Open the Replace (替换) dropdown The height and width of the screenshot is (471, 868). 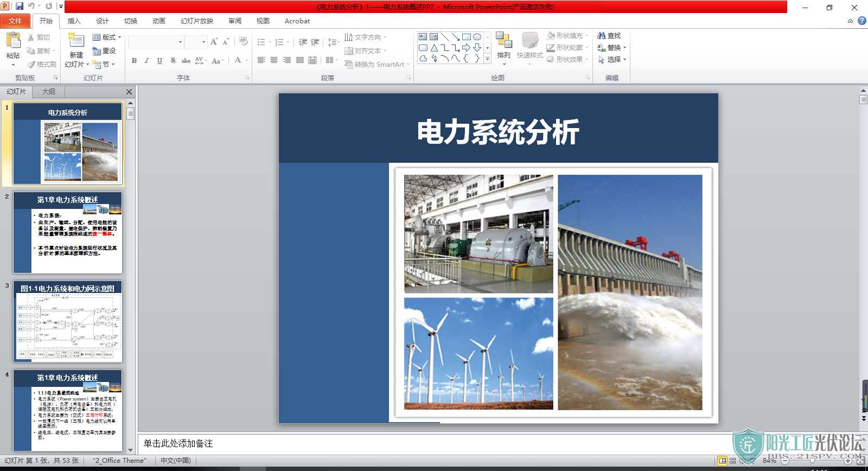click(x=612, y=48)
